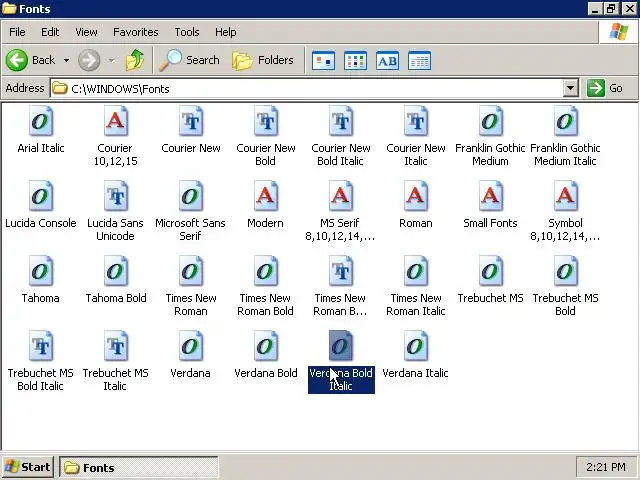Click the address bar path field
The height and width of the screenshot is (480, 640).
point(306,88)
